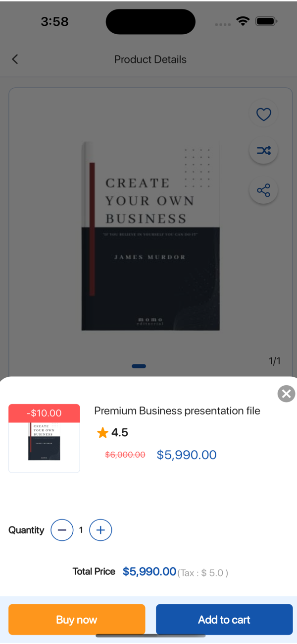
Task: Tap the Wi-Fi status bar icon
Action: [243, 21]
